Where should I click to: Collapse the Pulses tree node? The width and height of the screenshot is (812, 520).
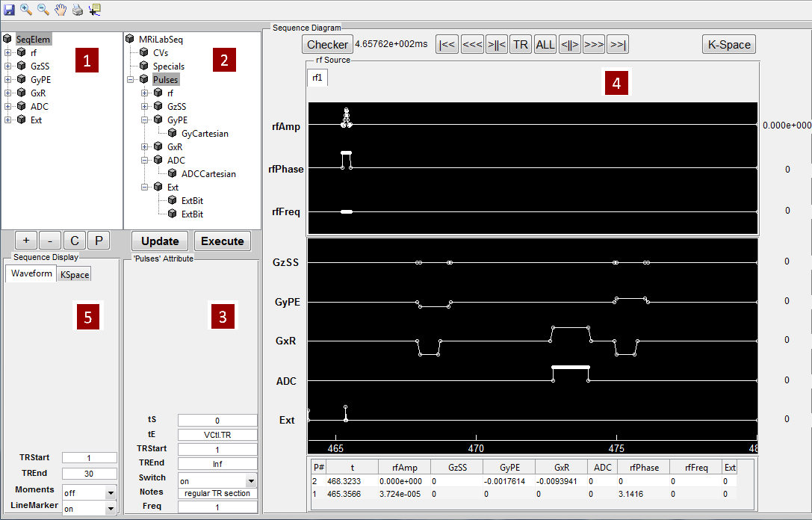[x=131, y=80]
